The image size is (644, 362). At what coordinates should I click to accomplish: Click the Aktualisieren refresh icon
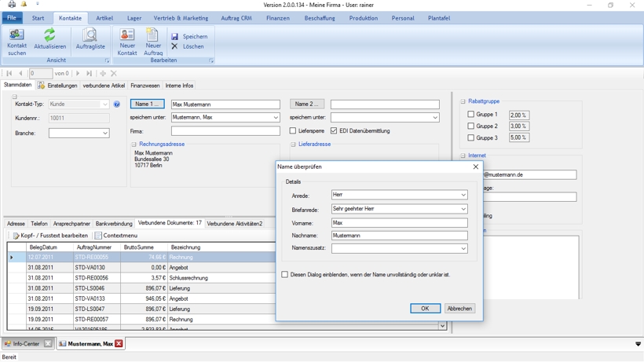[x=49, y=35]
